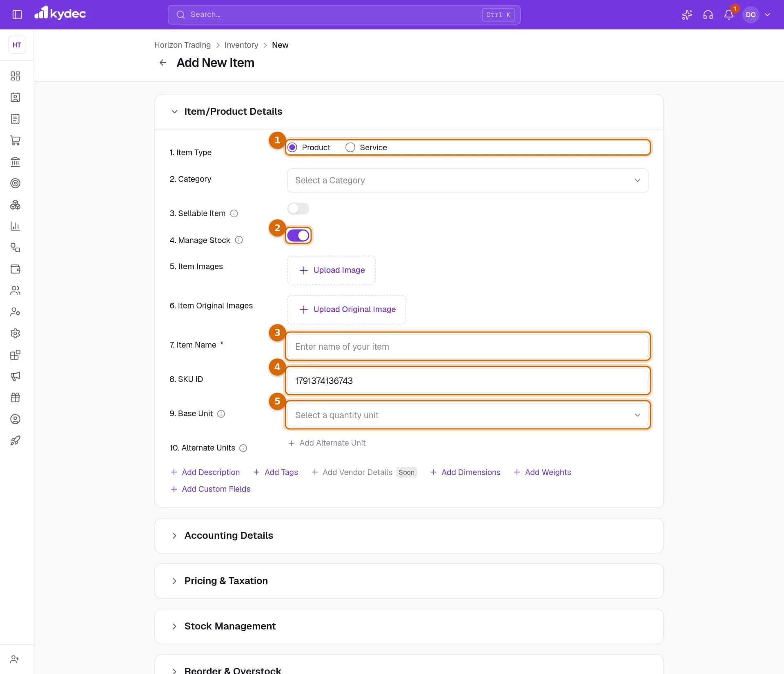Viewport: 784px width, 674px height.
Task: Enable the Sellable Item toggle
Action: (x=298, y=209)
